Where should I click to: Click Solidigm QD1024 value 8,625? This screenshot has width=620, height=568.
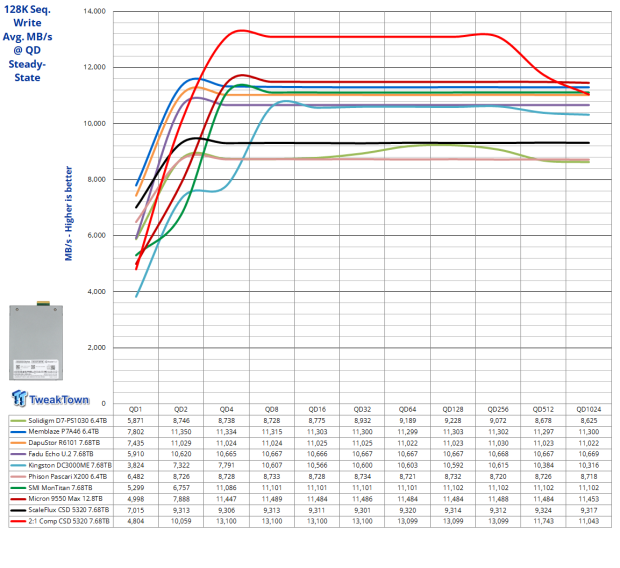pyautogui.click(x=589, y=421)
